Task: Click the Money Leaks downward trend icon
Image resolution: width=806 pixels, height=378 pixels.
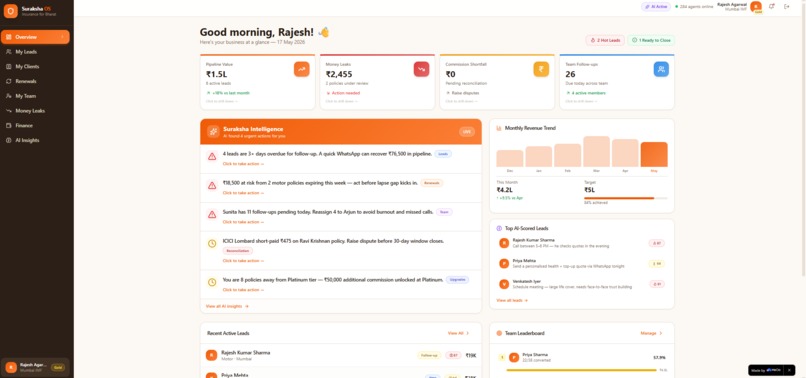Action: pyautogui.click(x=422, y=69)
